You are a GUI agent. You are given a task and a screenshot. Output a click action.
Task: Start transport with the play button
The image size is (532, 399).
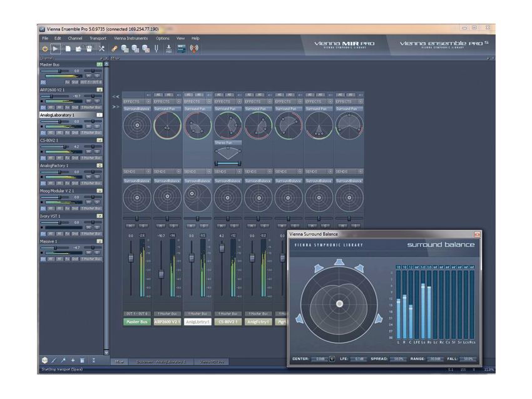click(55, 49)
